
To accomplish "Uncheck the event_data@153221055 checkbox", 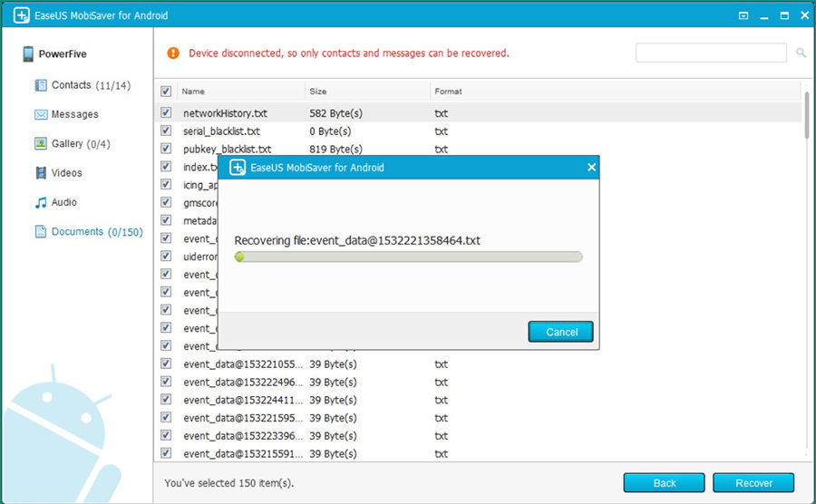I will [166, 363].
